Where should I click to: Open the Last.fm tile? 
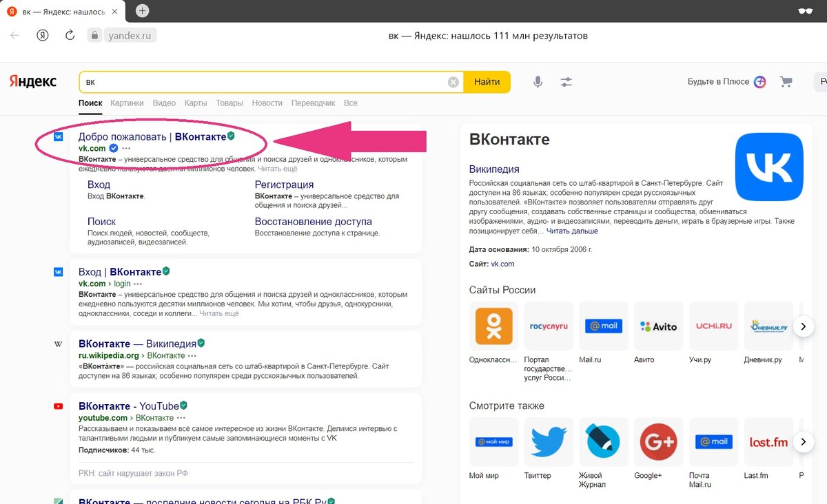[x=769, y=441]
